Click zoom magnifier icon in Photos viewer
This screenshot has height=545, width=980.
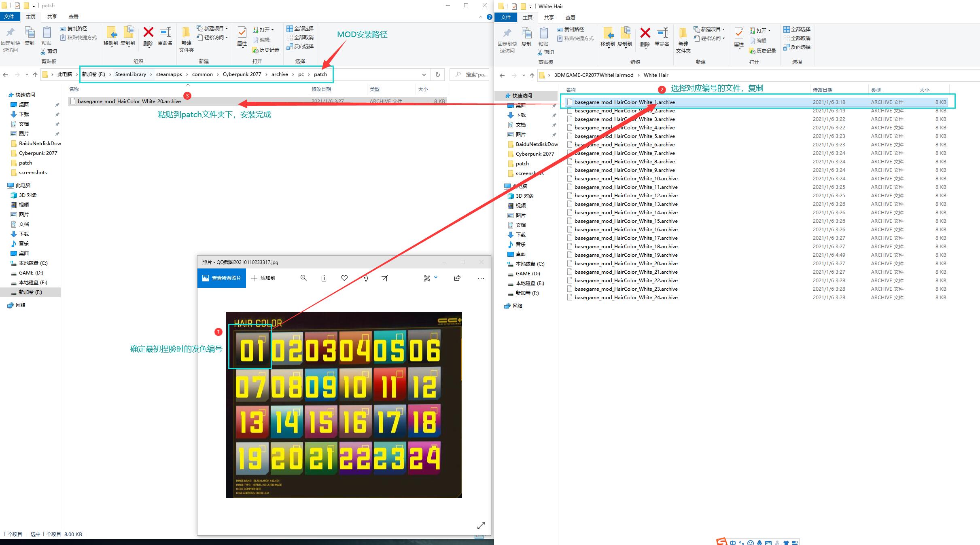click(x=304, y=278)
